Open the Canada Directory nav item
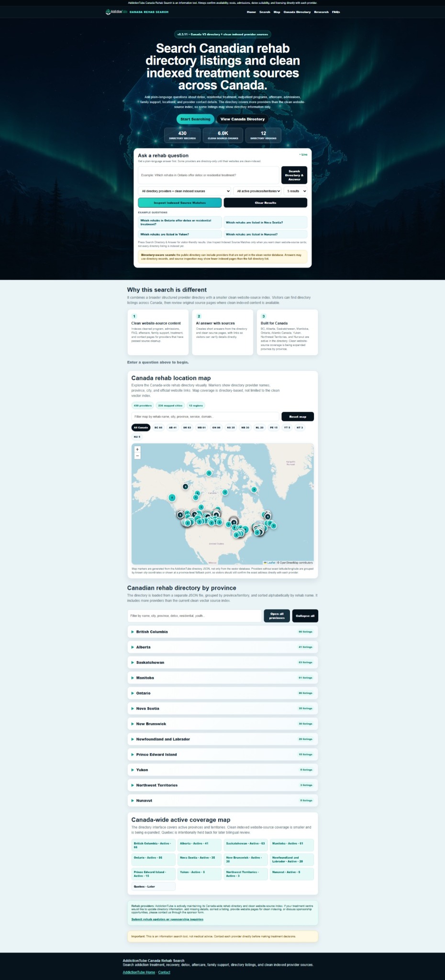This screenshot has height=980, width=445. click(x=297, y=12)
